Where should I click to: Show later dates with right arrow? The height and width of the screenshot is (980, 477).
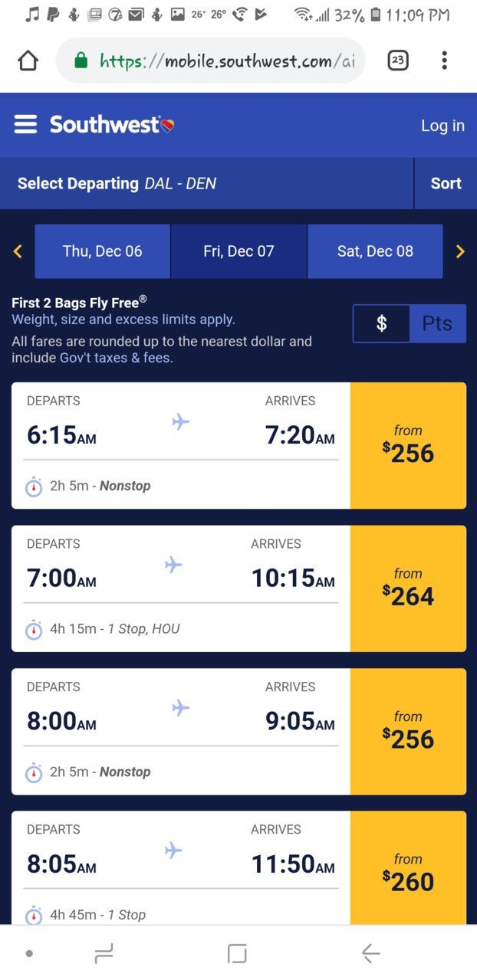460,251
